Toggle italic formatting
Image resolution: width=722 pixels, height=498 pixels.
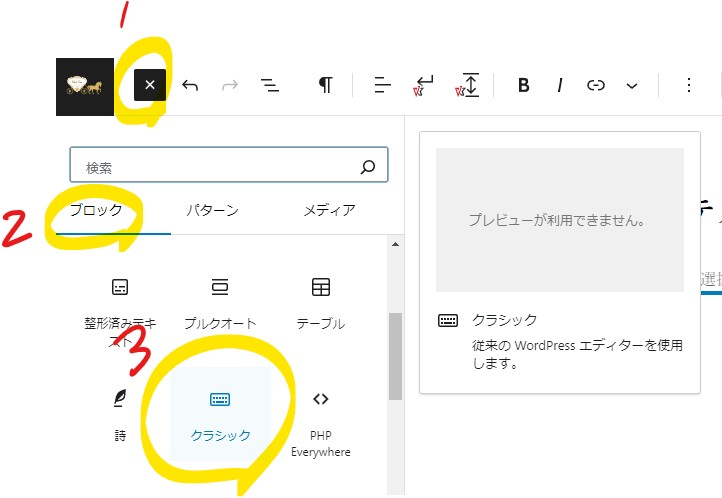[559, 85]
